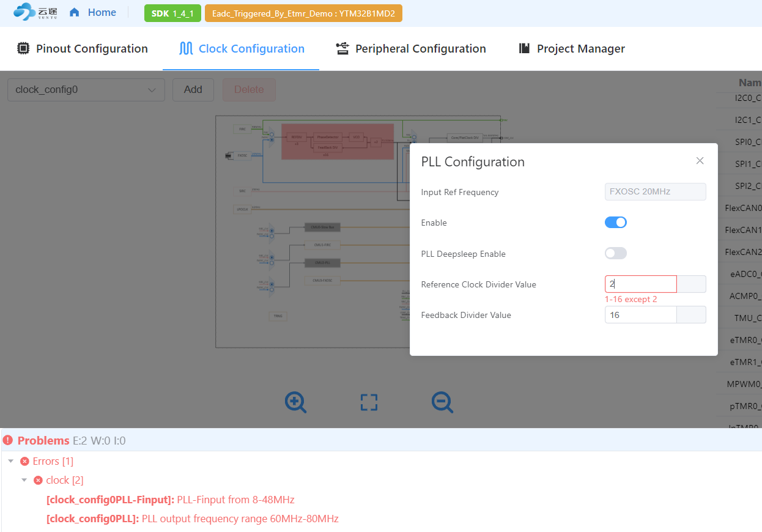This screenshot has height=532, width=762.
Task: Close the PLL Configuration dialog
Action: pos(700,161)
